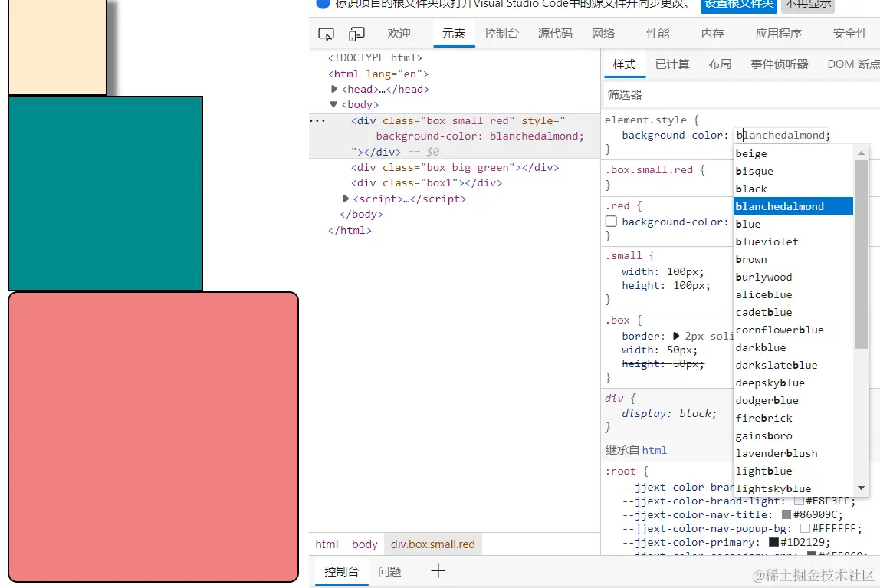Toggle device emulation icon
The height and width of the screenshot is (588, 880).
tap(356, 34)
